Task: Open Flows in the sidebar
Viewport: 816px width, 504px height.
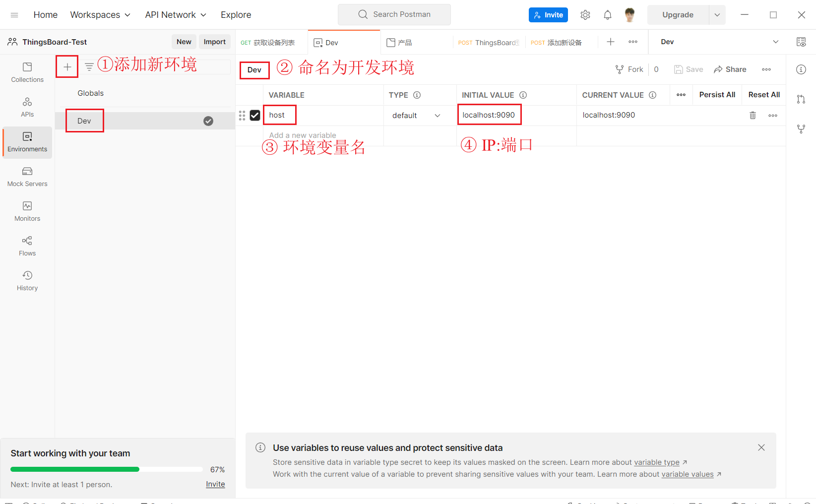Action: coord(27,247)
